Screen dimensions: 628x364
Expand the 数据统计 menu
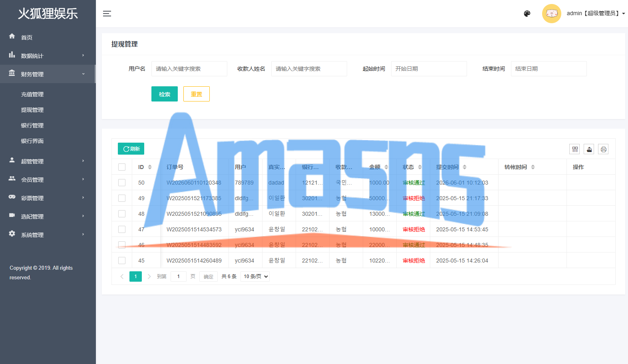[48, 56]
